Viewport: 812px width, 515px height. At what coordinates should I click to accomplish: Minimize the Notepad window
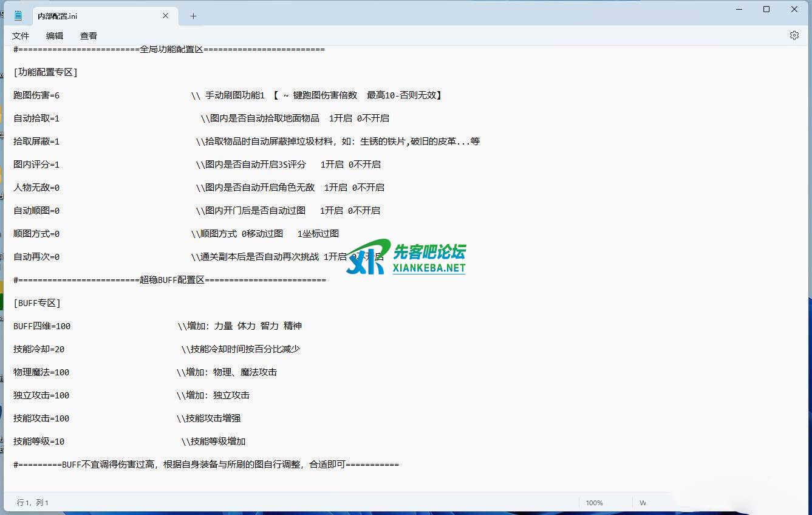[739, 9]
